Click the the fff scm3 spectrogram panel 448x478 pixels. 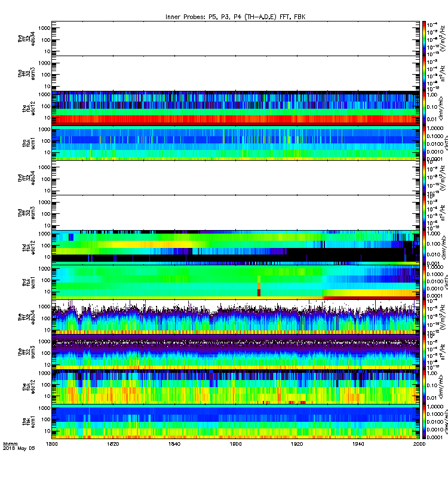click(x=235, y=352)
